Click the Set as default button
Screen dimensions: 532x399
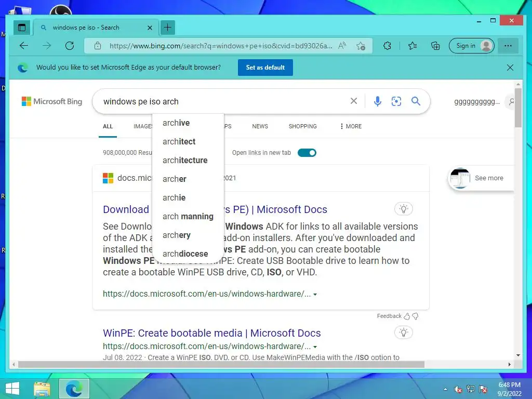(265, 68)
